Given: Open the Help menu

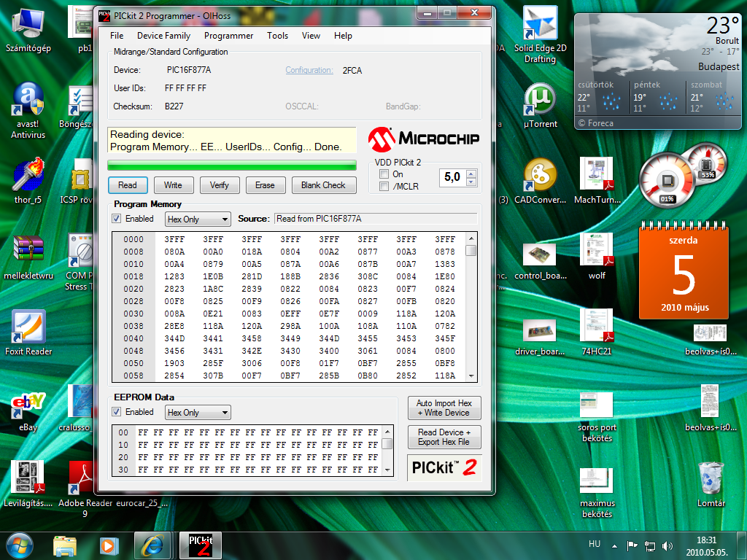Looking at the screenshot, I should 343,36.
